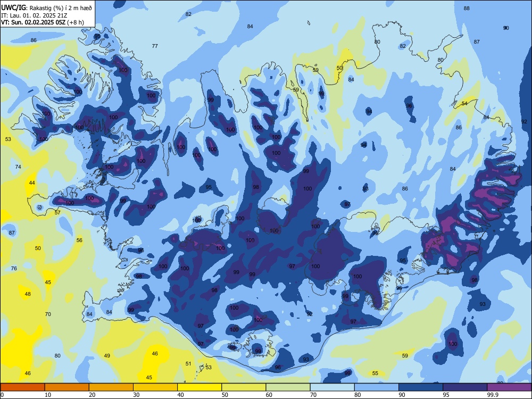Click the purple legend swatch above 99.9
This screenshot has width=532, height=399.
[x=509, y=387]
